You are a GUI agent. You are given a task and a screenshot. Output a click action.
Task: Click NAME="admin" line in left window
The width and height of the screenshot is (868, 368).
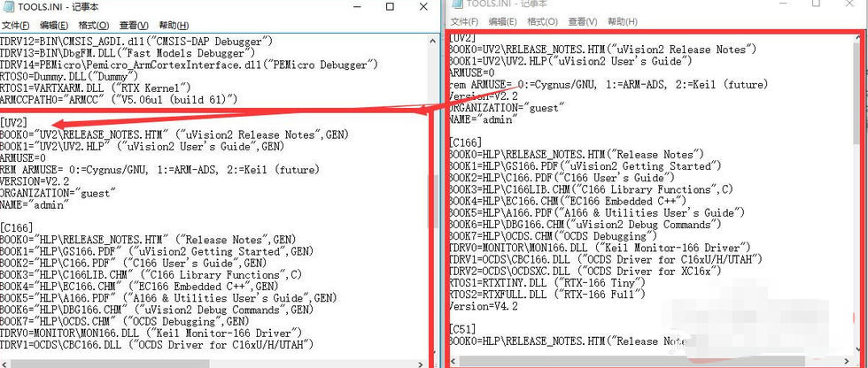pyautogui.click(x=35, y=203)
